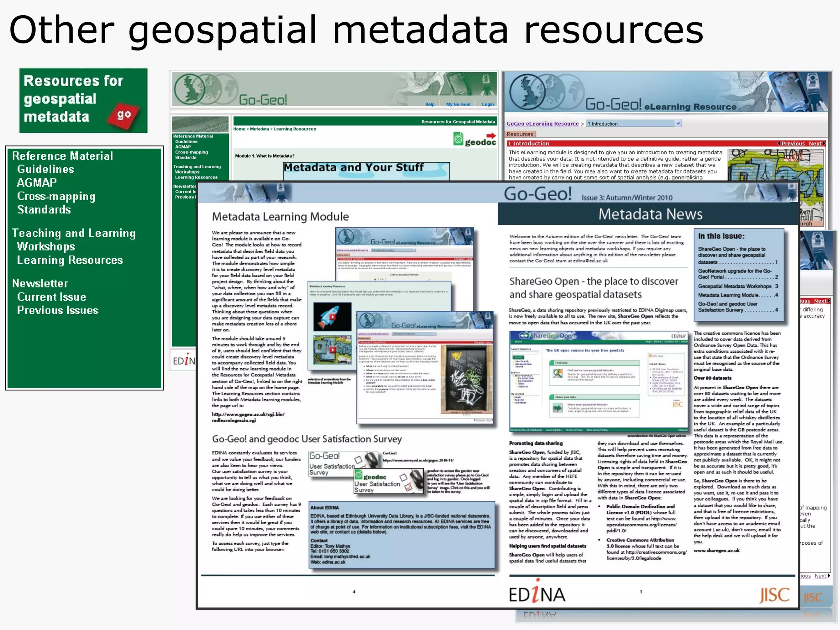
Task: Click the JISC logo at bottom
Action: (774, 594)
